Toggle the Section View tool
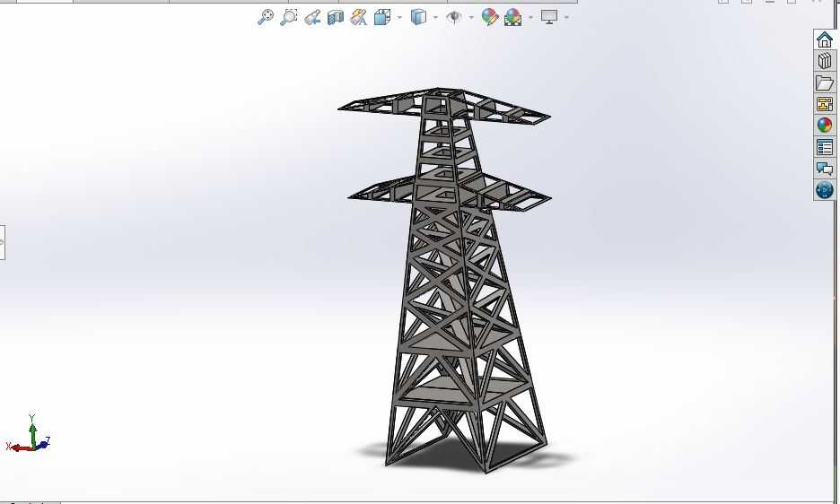The image size is (840, 504). (x=336, y=18)
